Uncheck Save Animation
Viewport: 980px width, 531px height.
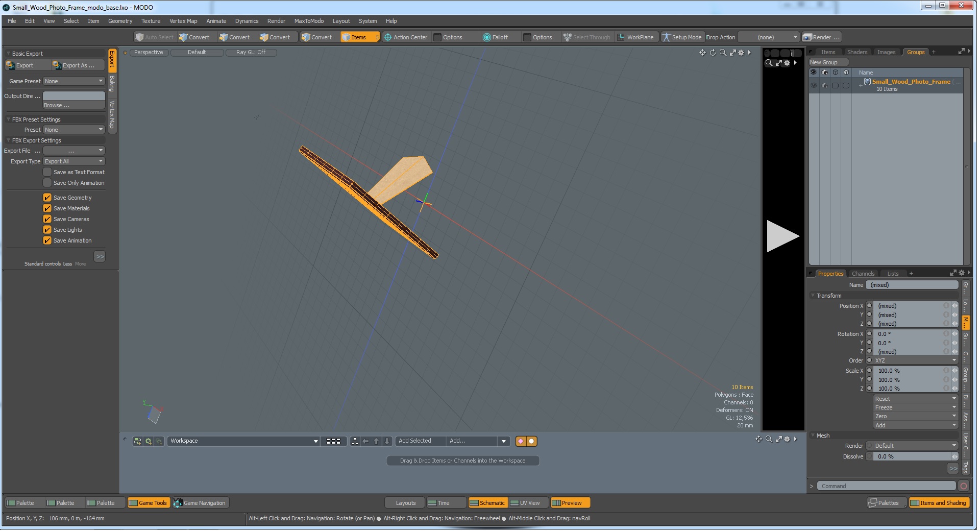click(47, 240)
